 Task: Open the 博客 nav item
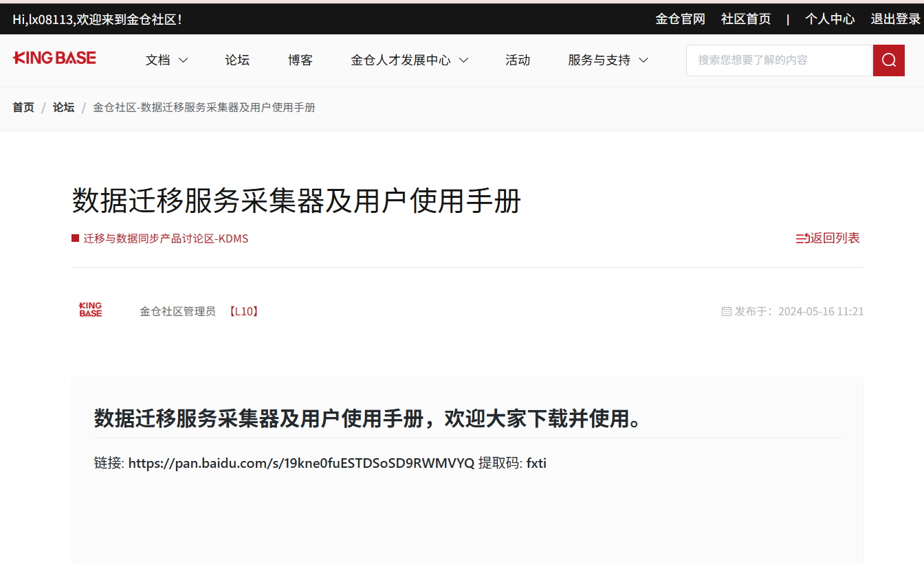point(300,60)
